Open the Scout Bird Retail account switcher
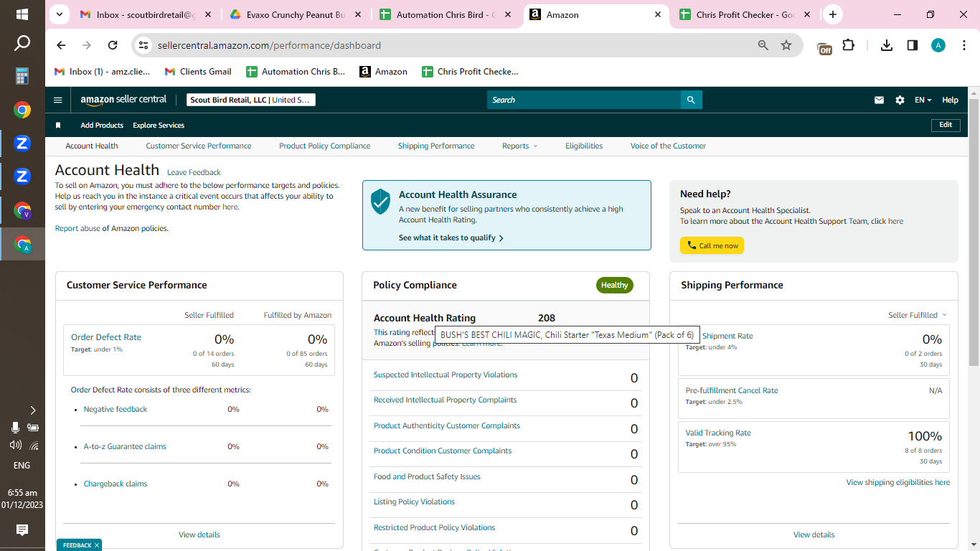 tap(251, 100)
